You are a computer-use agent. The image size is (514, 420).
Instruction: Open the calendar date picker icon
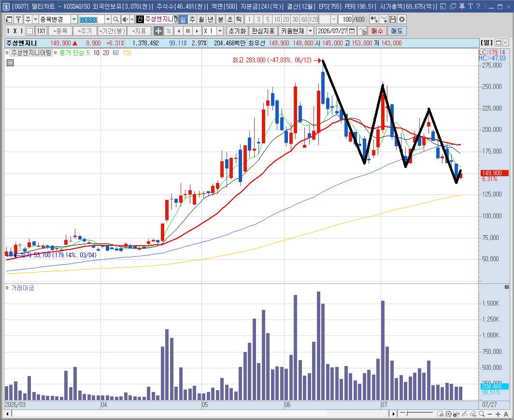(352, 31)
